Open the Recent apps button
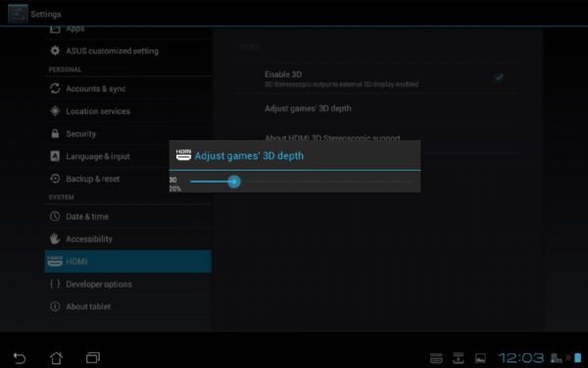 [x=93, y=358]
